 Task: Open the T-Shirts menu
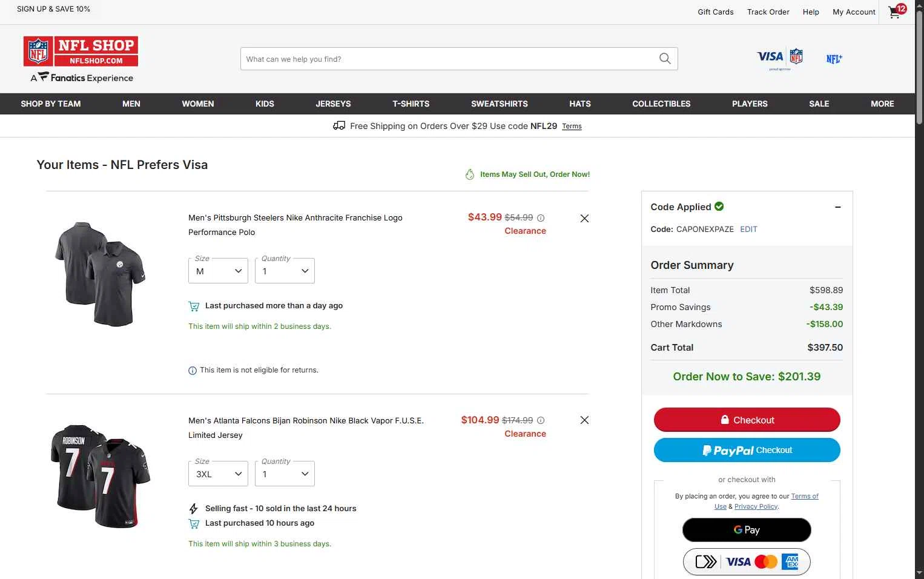[411, 104]
